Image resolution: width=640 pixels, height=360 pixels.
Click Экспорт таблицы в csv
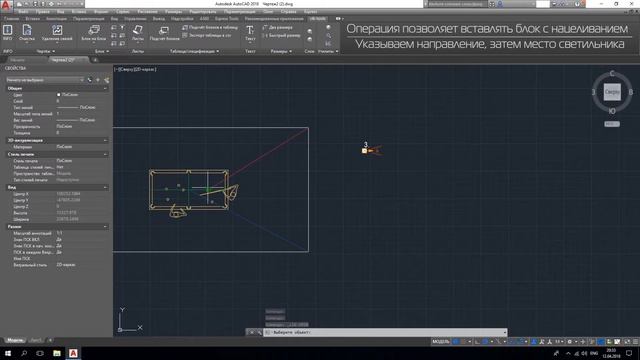207,36
